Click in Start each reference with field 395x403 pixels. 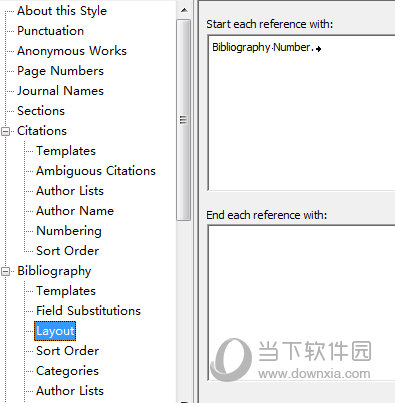[302, 113]
